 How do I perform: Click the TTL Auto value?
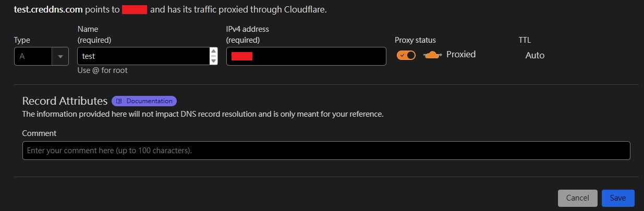pyautogui.click(x=534, y=55)
